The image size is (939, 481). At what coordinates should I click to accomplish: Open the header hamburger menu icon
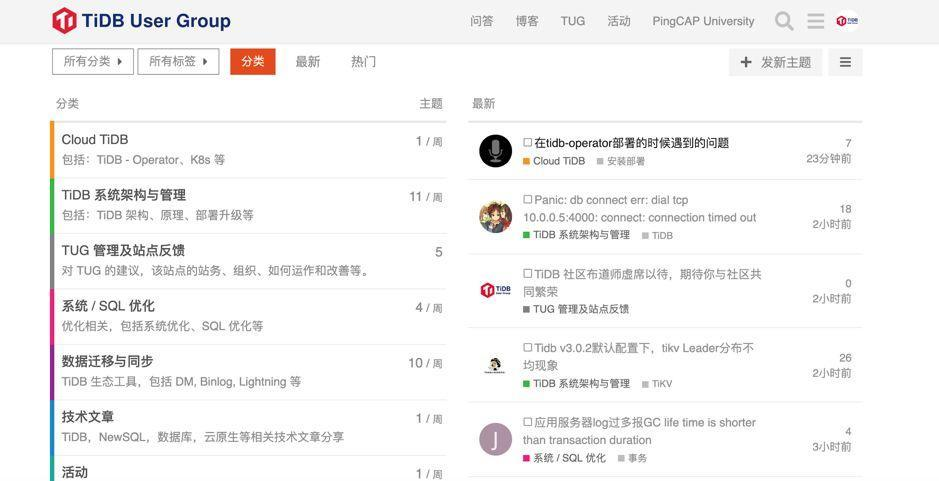[x=816, y=21]
